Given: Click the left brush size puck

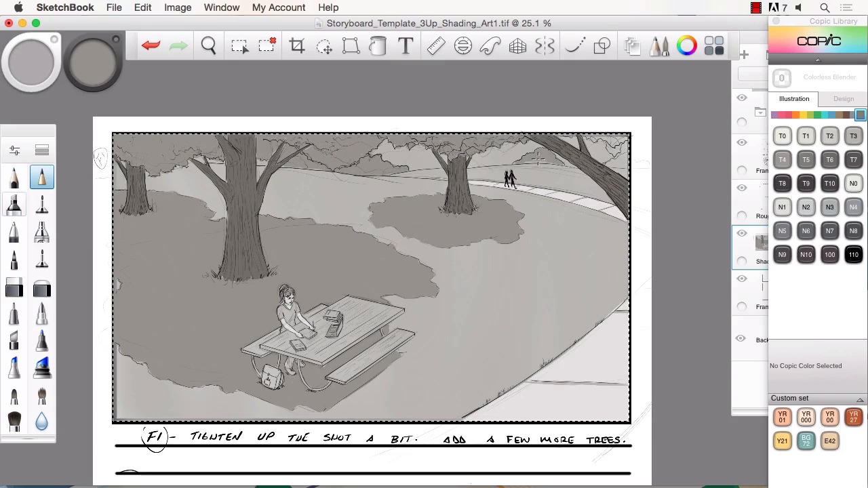Looking at the screenshot, I should coord(31,63).
